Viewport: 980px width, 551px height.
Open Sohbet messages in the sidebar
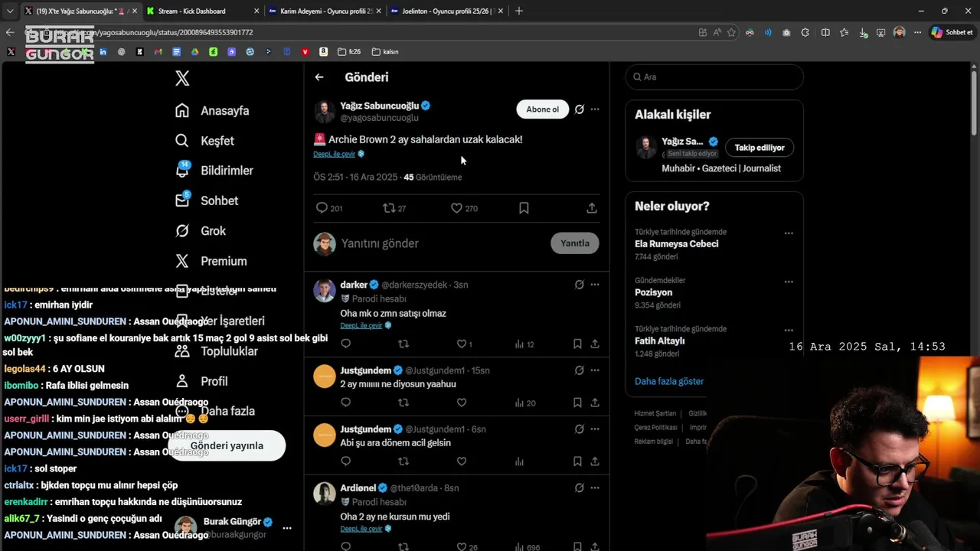[207, 200]
